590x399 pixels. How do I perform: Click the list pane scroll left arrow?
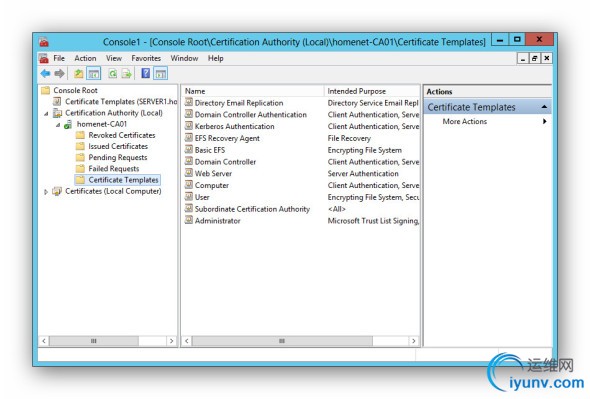click(x=187, y=341)
